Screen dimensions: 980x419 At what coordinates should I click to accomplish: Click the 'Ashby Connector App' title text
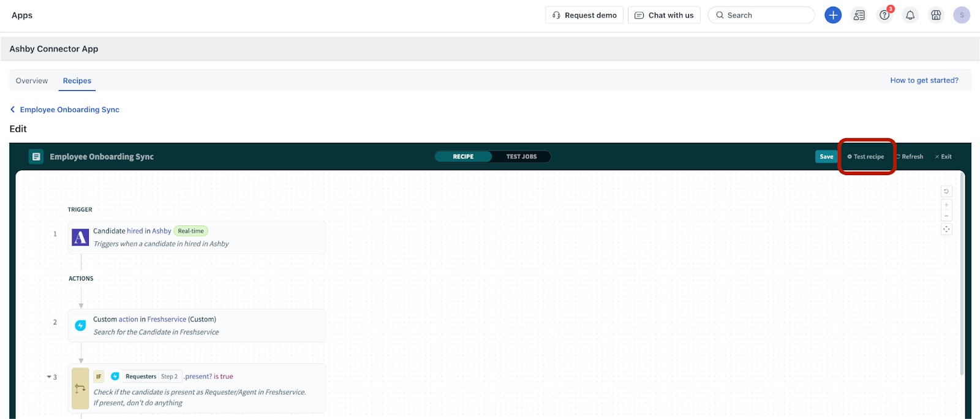[54, 49]
